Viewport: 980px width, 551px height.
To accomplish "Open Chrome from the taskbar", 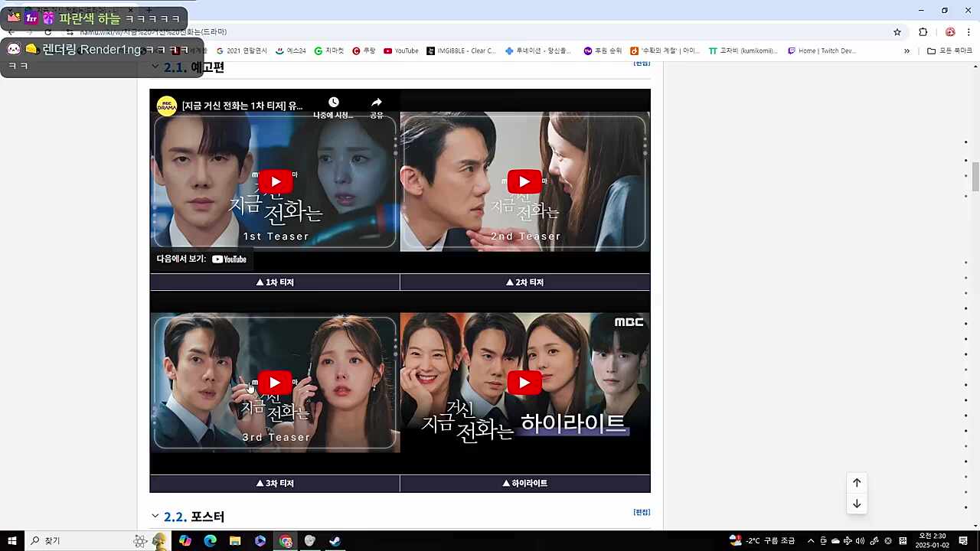I will click(286, 541).
